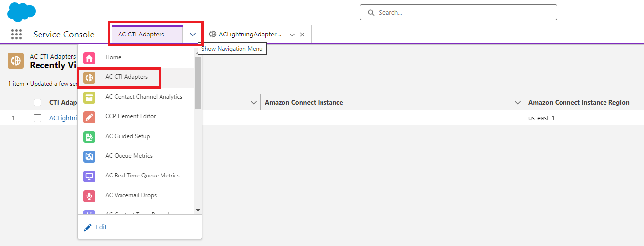
Task: Click Edit link in navigation menu footer
Action: click(101, 227)
